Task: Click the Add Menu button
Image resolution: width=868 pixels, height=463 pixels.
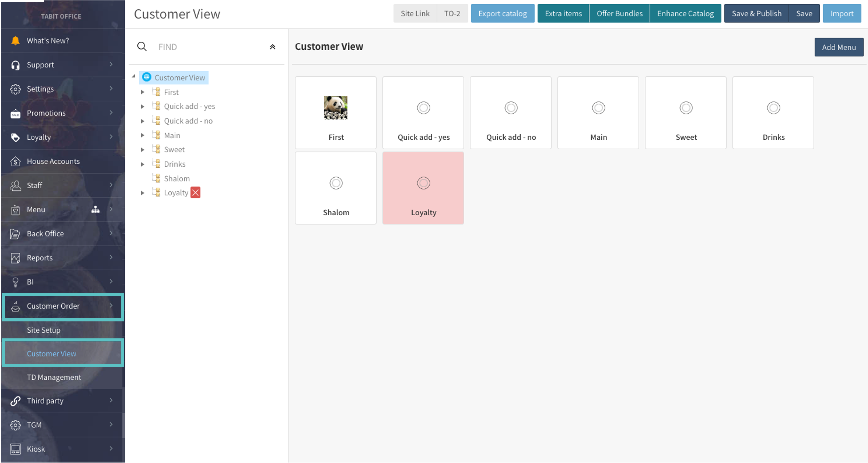Action: coord(839,47)
